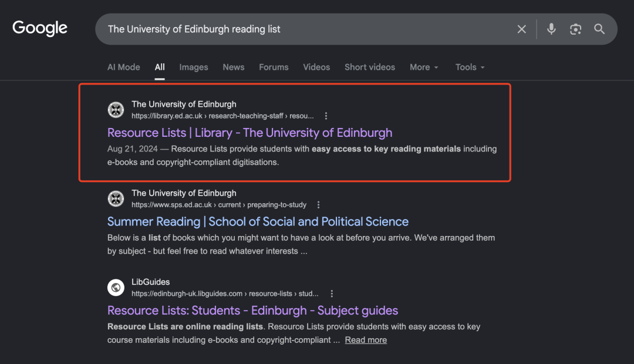Clear the search query with the X icon
634x364 pixels.
522,29
